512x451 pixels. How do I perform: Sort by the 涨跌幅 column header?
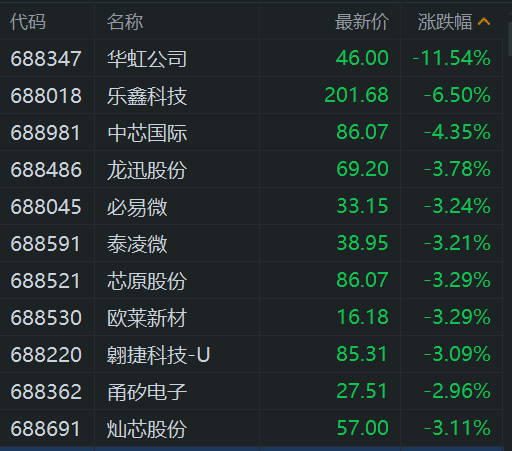click(x=445, y=22)
